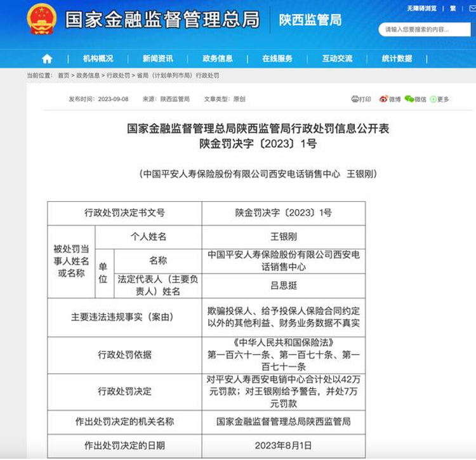Print the page via 打印 icon
Viewport: 476px width, 460px height.
point(361,99)
